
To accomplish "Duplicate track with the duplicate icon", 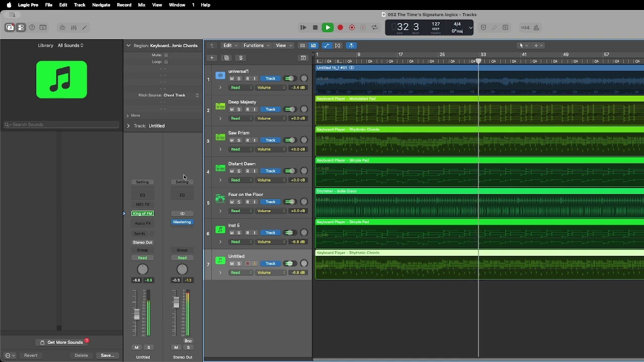I will pos(226,58).
